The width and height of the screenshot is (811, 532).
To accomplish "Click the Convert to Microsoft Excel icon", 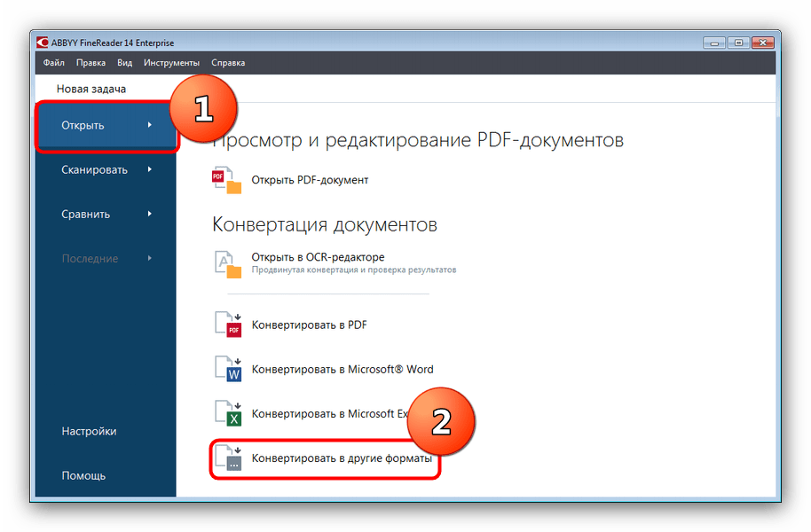I will [228, 413].
